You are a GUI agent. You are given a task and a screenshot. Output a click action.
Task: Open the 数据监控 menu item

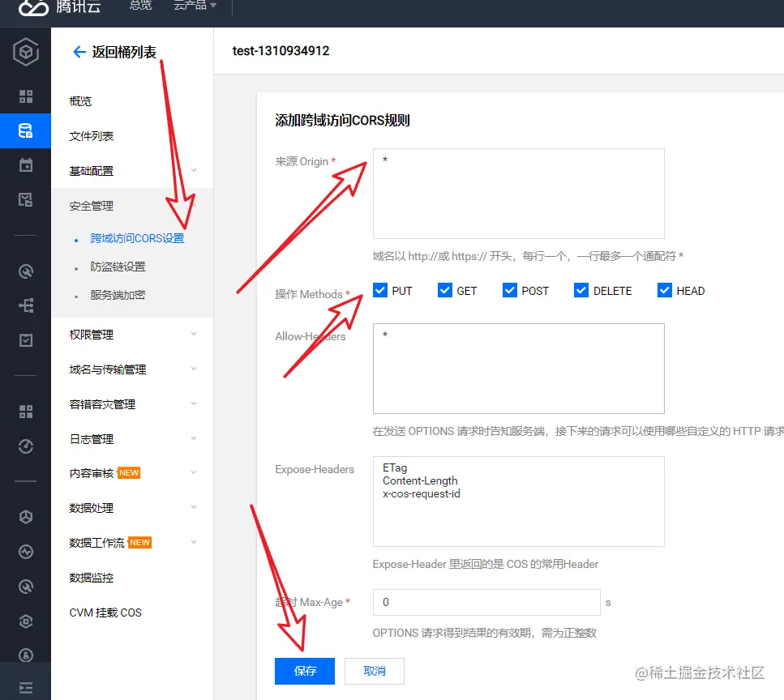(x=92, y=578)
